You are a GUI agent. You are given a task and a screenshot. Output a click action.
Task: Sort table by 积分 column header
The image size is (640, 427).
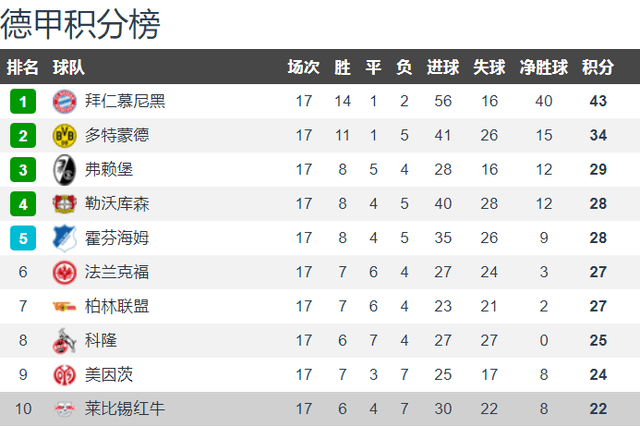[598, 67]
